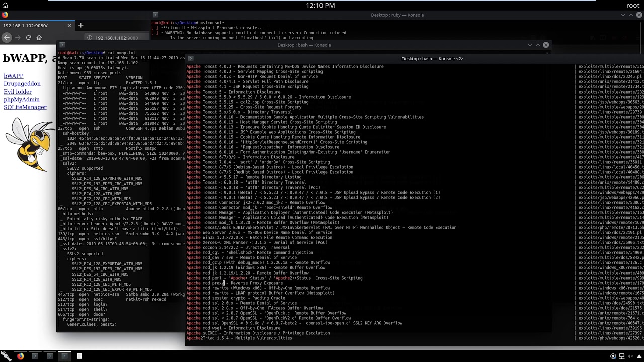Switch to Firefox from the taskbar

pos(20,356)
